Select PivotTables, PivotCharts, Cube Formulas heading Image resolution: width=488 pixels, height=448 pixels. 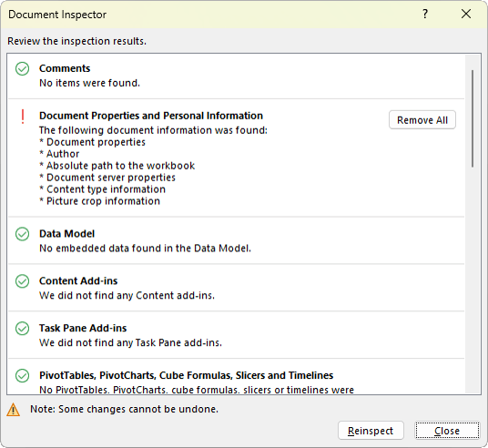point(186,376)
